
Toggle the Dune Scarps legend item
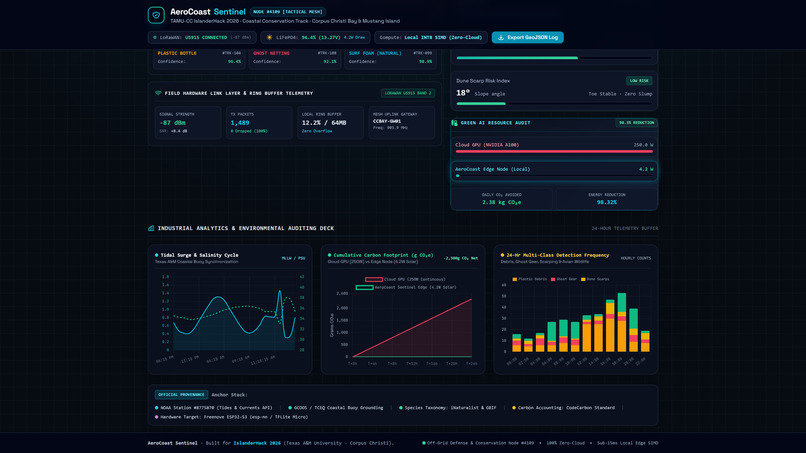595,279
